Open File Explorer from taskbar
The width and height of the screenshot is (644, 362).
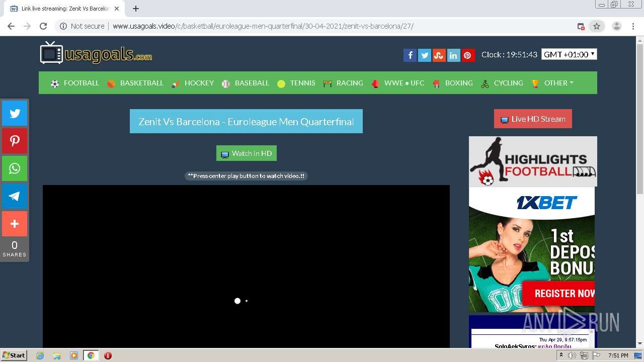[x=57, y=355]
